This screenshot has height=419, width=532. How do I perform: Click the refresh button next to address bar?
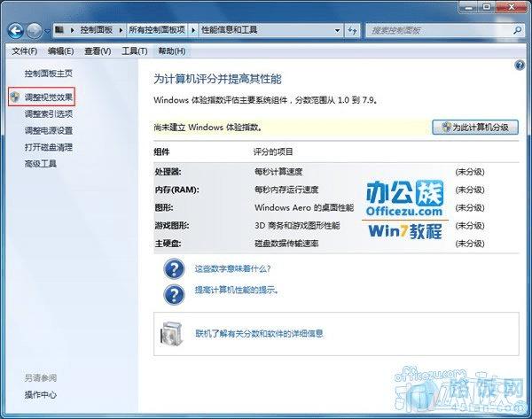click(352, 31)
